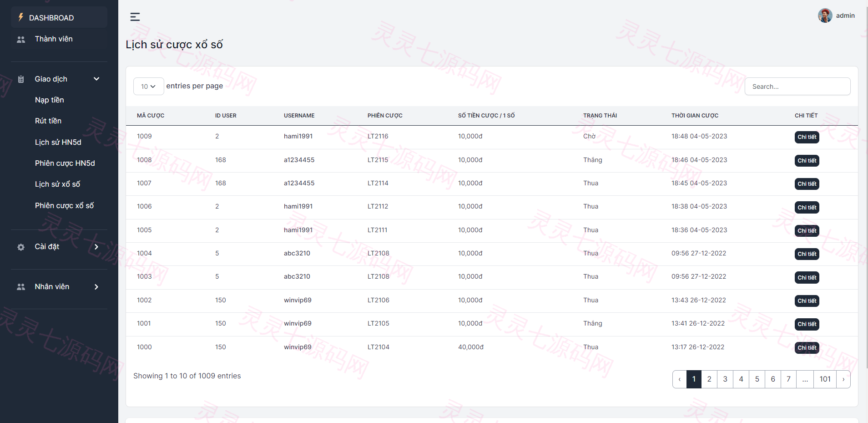Go to pagination page 101
Screen dimensions: 868x423
pyautogui.click(x=825, y=379)
